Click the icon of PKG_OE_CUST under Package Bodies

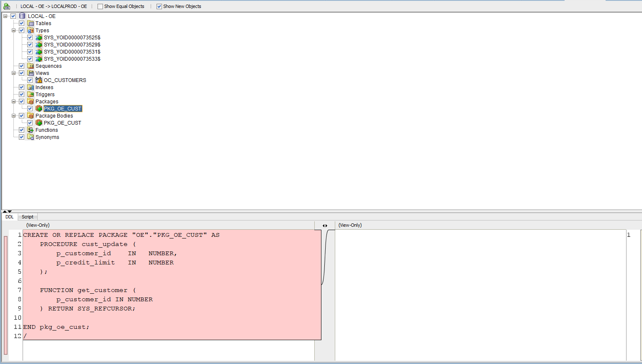39,123
